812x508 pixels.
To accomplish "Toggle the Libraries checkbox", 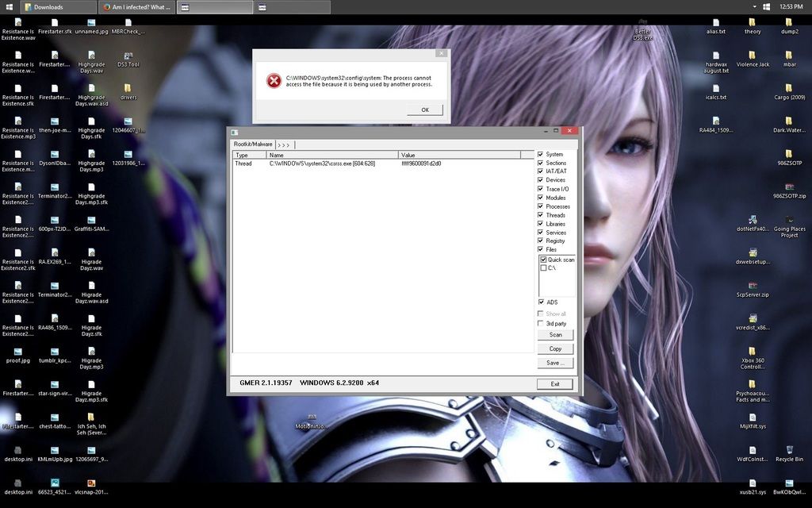I will 541,224.
